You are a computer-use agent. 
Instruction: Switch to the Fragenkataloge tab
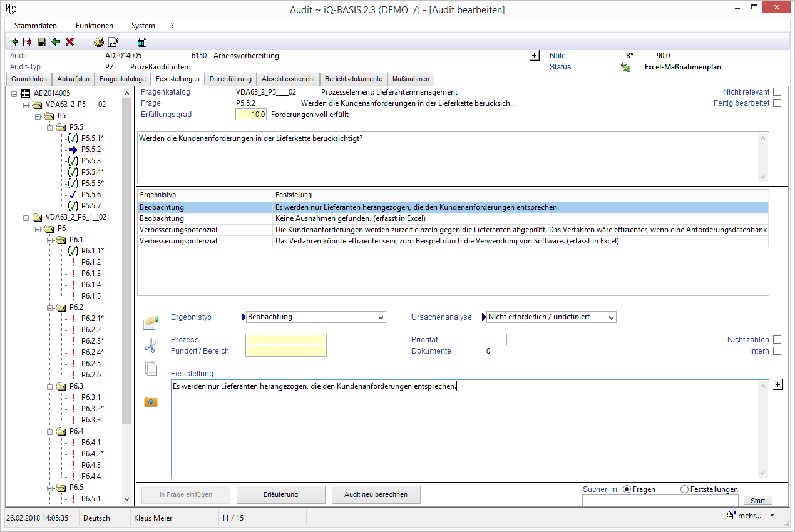(x=123, y=79)
